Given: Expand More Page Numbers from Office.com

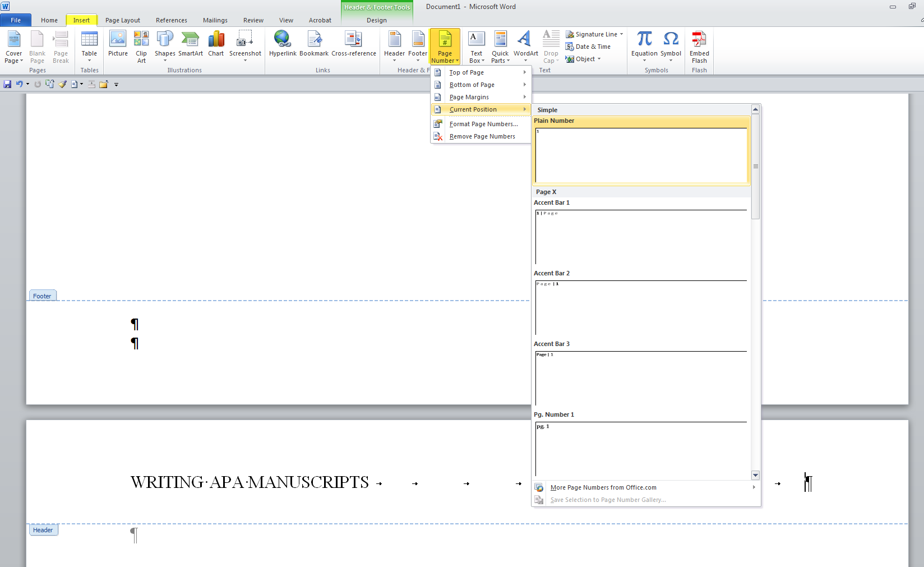Looking at the screenshot, I should 646,487.
